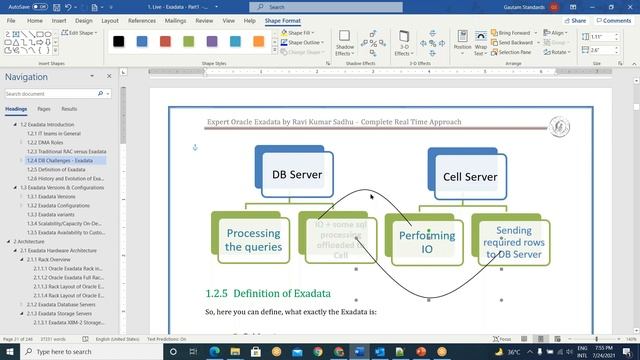The width and height of the screenshot is (640, 360).
Task: Save the document with the floppy-disk icon
Action: coord(57,7)
